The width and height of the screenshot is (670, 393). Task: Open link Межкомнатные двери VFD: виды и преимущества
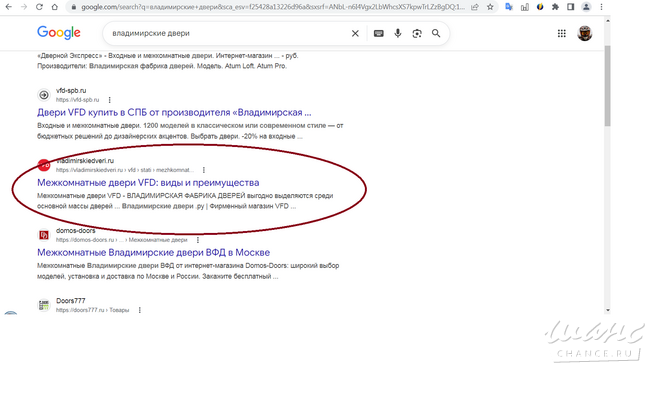148,182
